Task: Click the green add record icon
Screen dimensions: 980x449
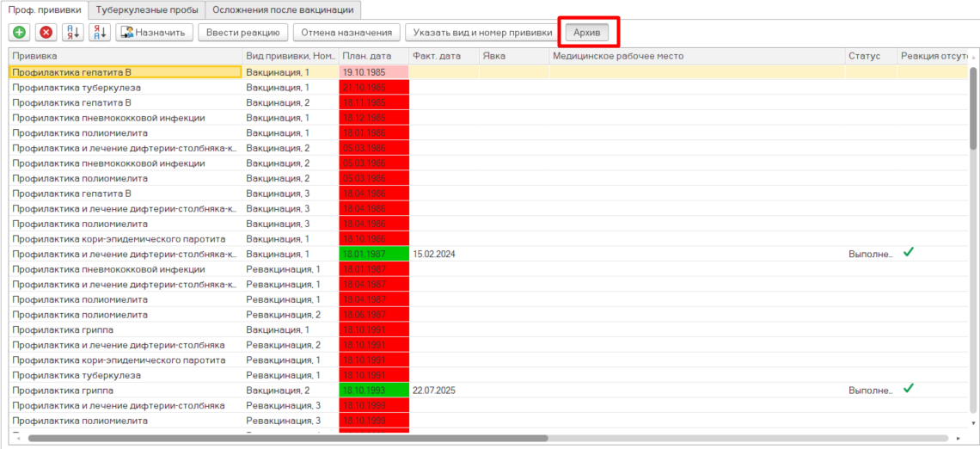Action: 20,33
